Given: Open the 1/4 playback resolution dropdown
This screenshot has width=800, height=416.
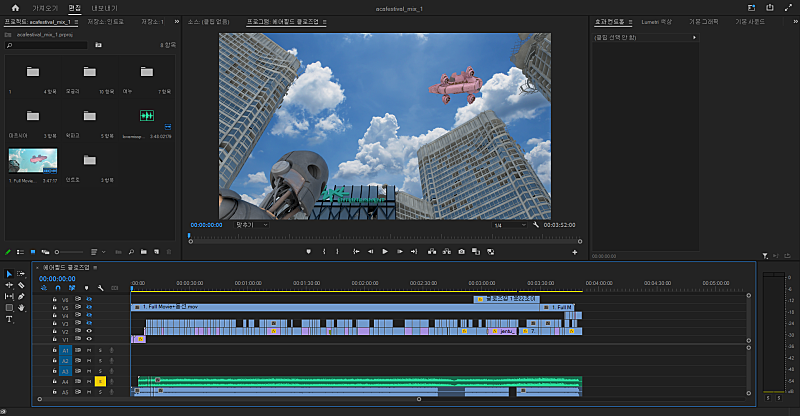Looking at the screenshot, I should click(508, 225).
